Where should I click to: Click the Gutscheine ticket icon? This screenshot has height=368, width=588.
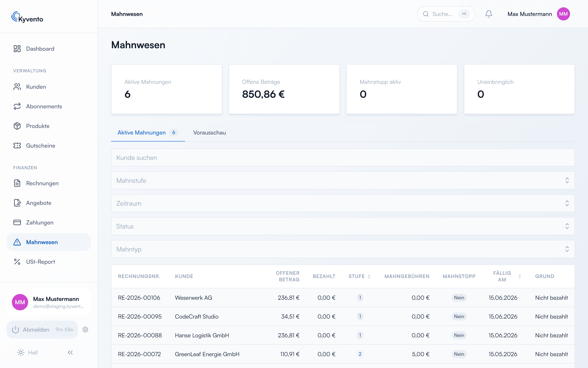click(x=17, y=146)
